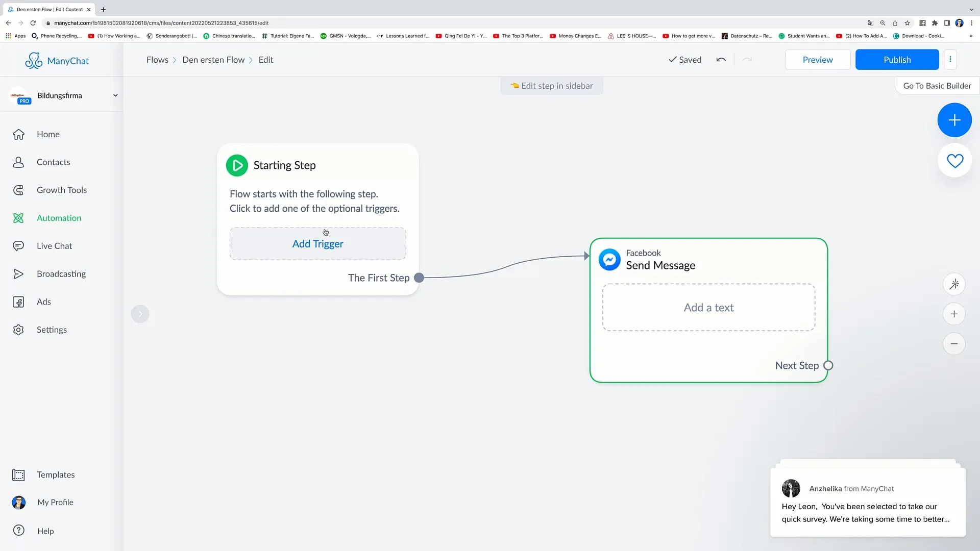Click The First Step connector dot
The image size is (980, 551).
(419, 278)
